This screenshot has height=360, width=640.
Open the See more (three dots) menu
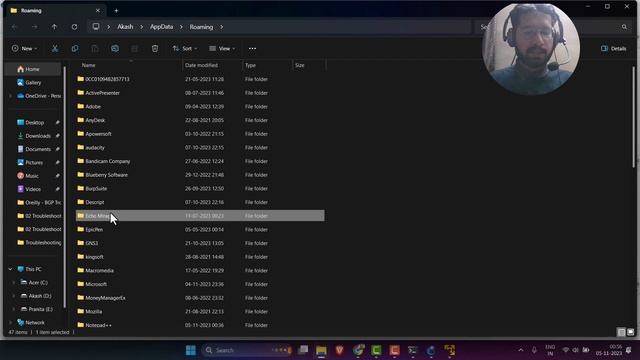click(252, 49)
